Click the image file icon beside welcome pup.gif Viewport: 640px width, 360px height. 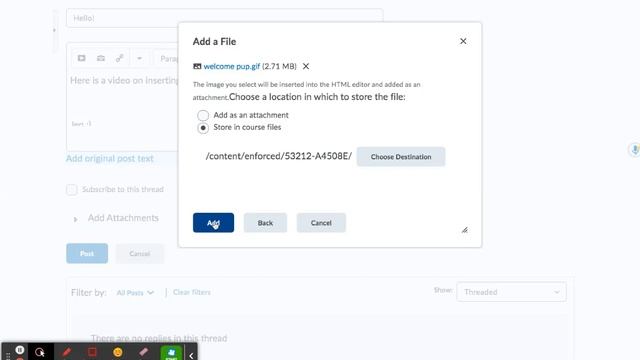point(197,66)
